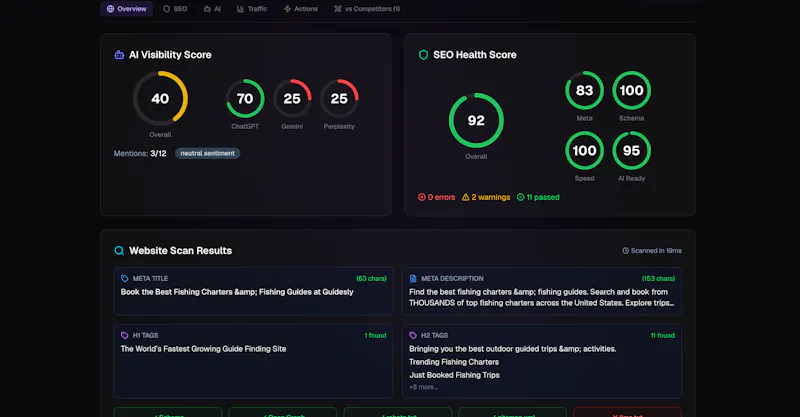
Task: Click the AI Visibility Score heading
Action: pos(170,55)
